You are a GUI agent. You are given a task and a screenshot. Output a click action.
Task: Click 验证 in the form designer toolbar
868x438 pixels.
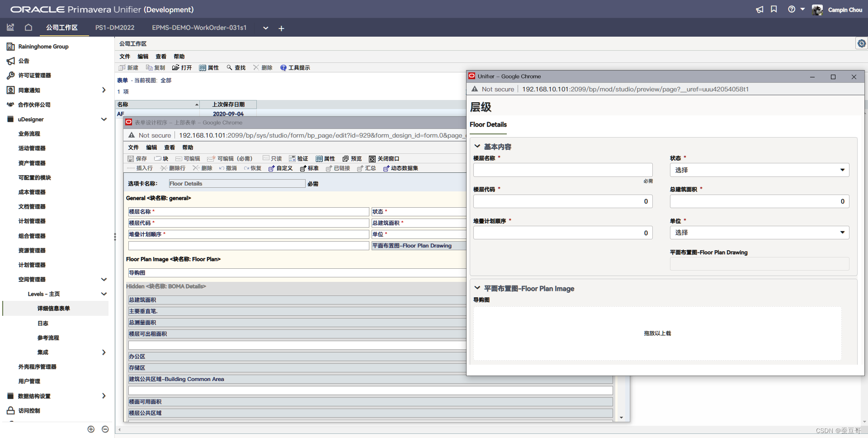[x=298, y=159]
